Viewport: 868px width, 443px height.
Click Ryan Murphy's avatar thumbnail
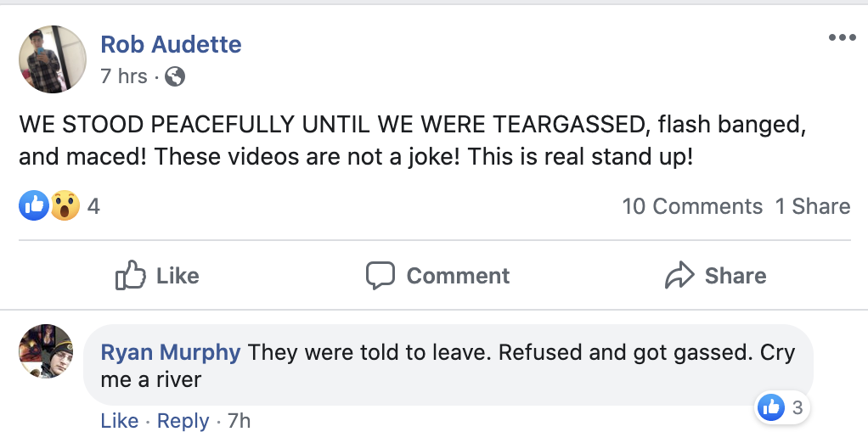tap(46, 350)
